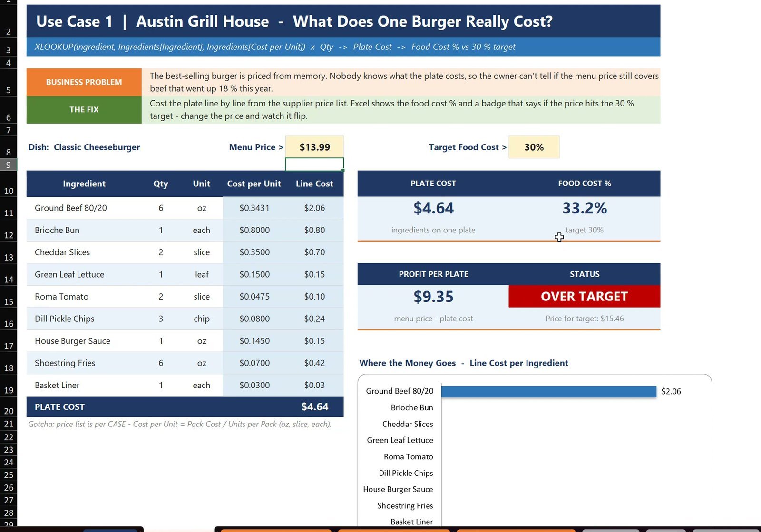Click the 'chip' unit cell
Viewport: 761px width, 532px height.
click(202, 319)
